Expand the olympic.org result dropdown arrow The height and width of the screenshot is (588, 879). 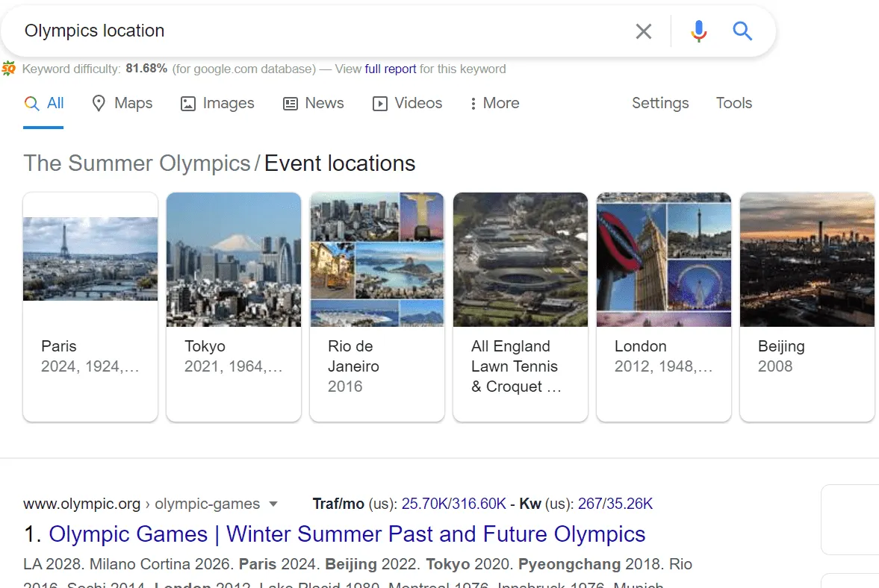coord(273,504)
